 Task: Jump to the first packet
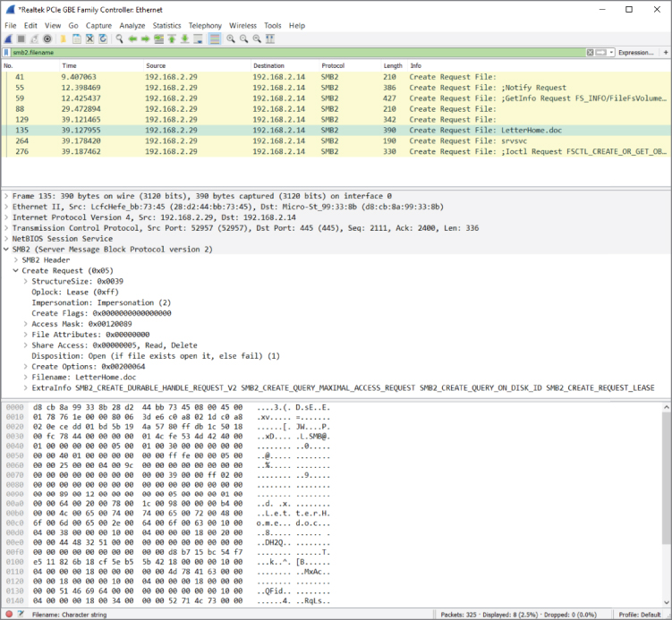[x=172, y=39]
